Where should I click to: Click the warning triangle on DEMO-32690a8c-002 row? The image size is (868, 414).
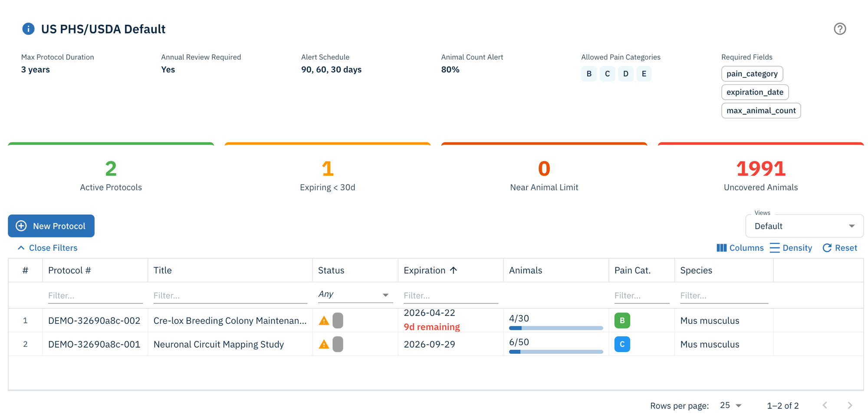[x=323, y=320]
